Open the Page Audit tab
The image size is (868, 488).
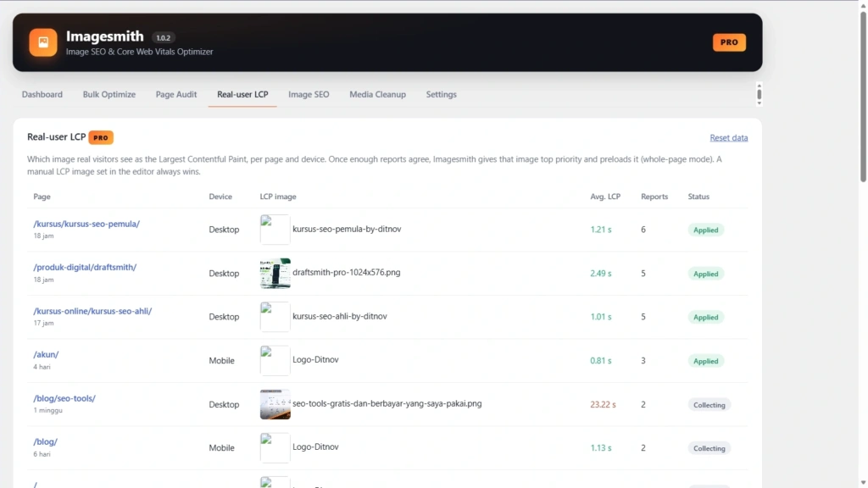point(176,95)
